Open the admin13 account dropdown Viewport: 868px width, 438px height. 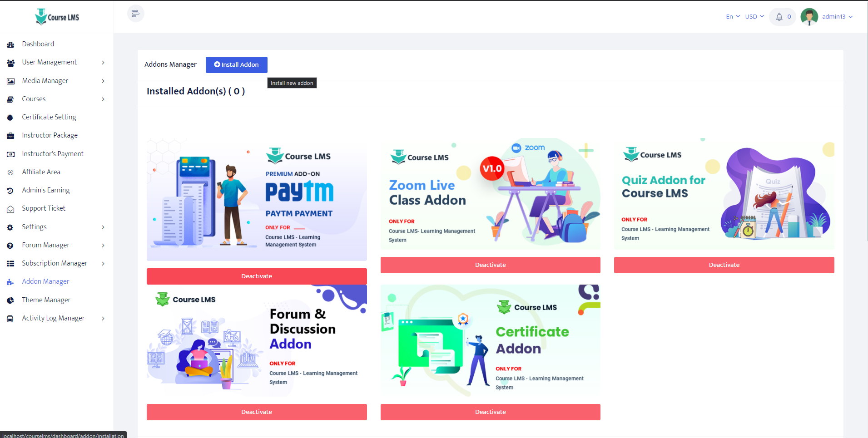[x=838, y=17]
